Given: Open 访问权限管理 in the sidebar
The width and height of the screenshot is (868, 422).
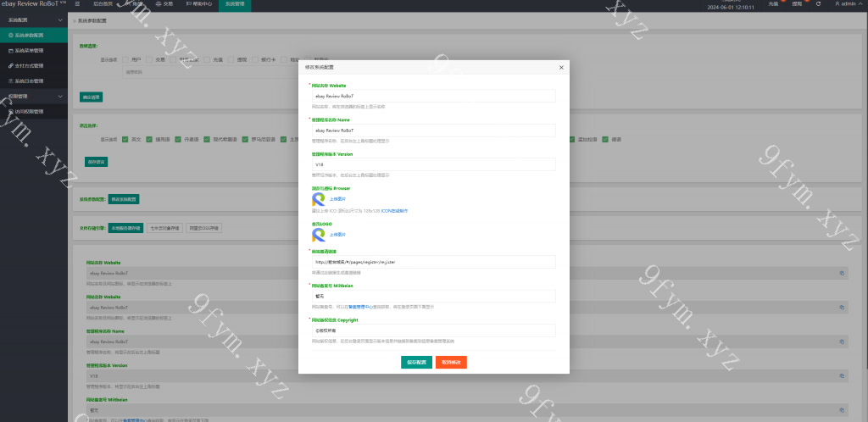Looking at the screenshot, I should click(x=34, y=111).
